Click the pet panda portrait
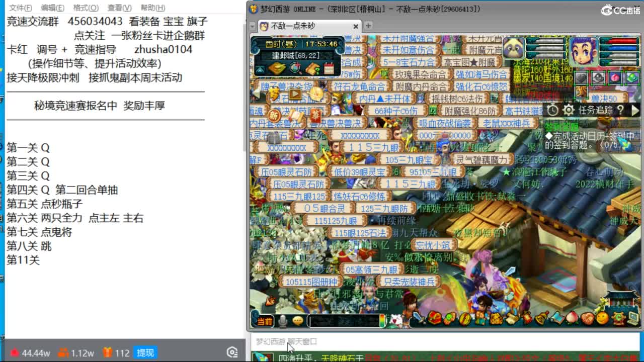 pyautogui.click(x=514, y=49)
